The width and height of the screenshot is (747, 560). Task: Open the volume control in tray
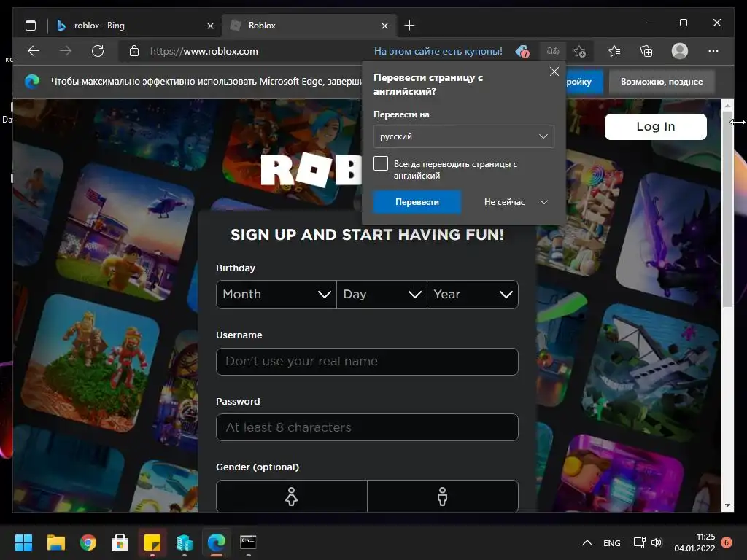pos(657,542)
